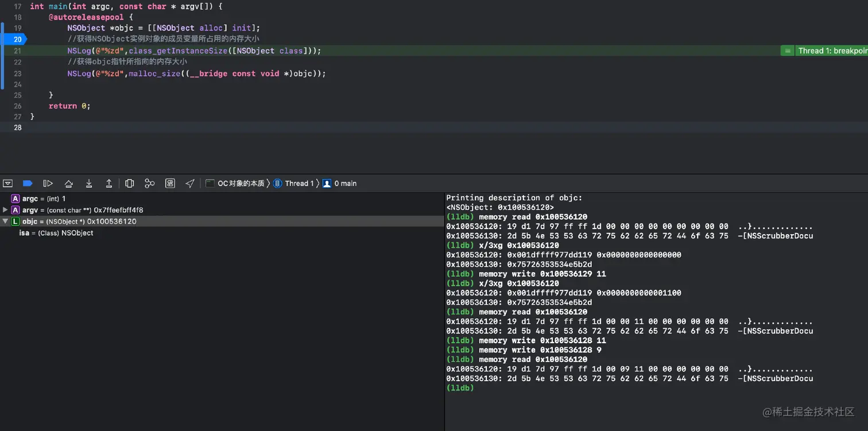Click line number 21 in the gutter
The height and width of the screenshot is (431, 868).
pos(17,51)
